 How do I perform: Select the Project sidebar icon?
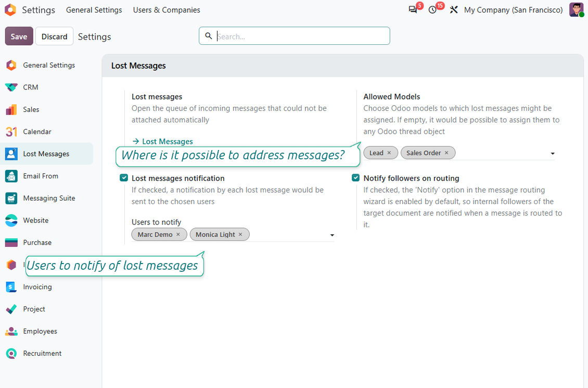[11, 309]
